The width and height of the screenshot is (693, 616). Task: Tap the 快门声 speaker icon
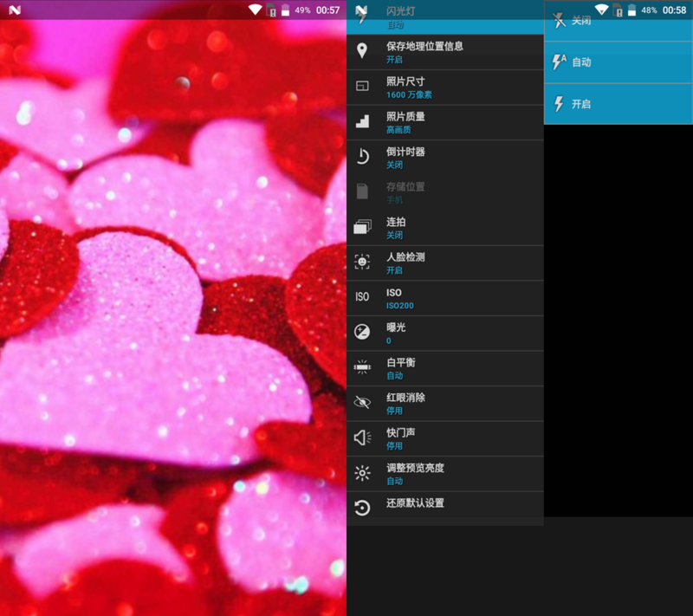pyautogui.click(x=362, y=438)
